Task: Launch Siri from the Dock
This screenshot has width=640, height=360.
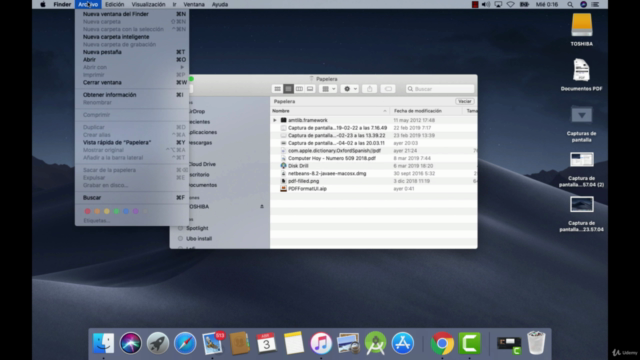Action: [131, 343]
